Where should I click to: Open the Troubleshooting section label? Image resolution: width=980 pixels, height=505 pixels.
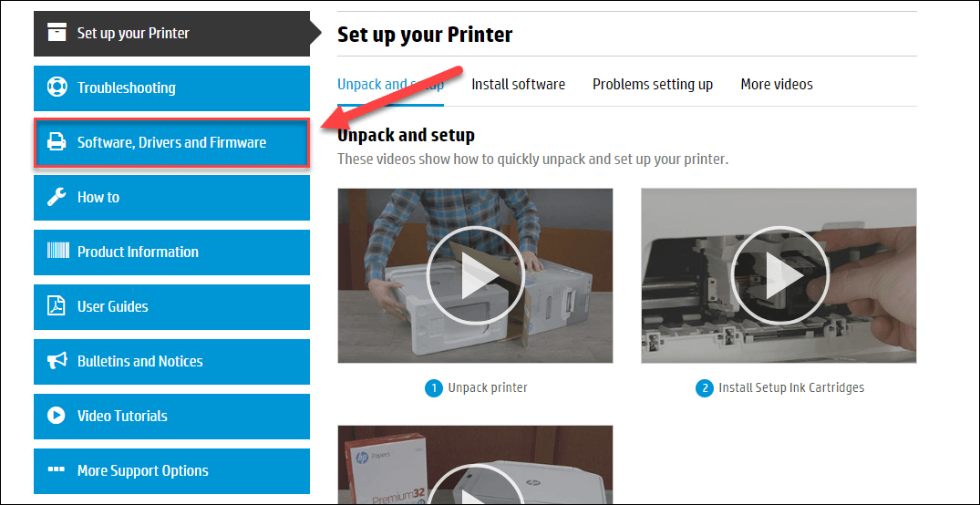point(126,88)
